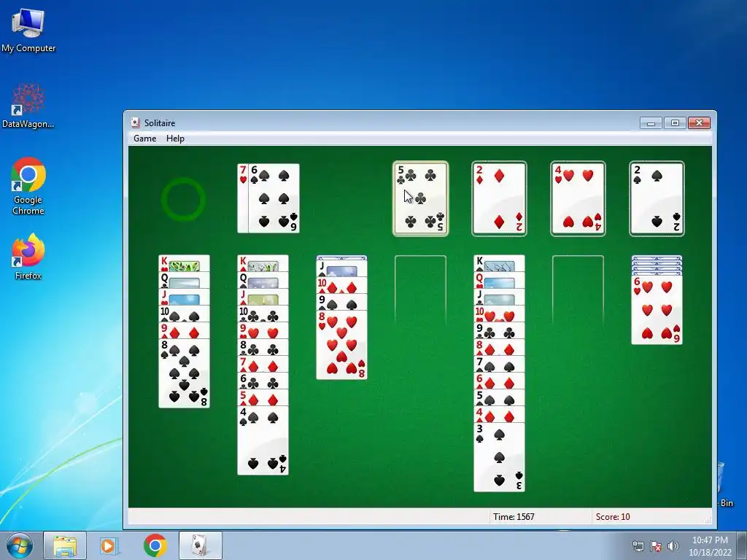Minimize the Solitaire window
747x560 pixels.
tap(651, 122)
